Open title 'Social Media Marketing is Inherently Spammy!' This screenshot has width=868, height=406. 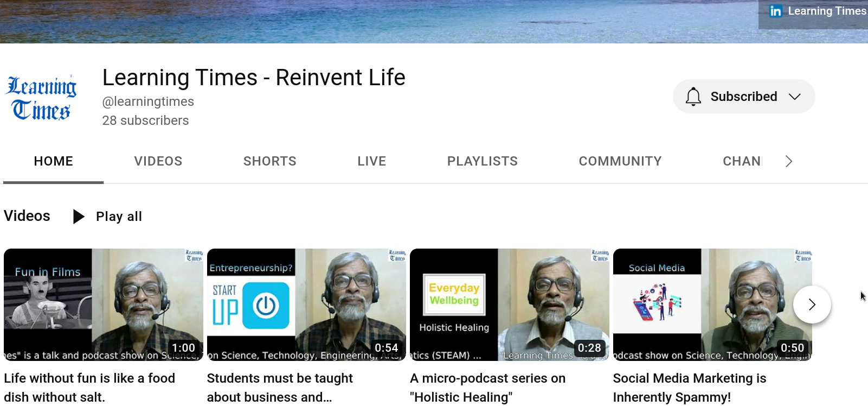(x=690, y=388)
